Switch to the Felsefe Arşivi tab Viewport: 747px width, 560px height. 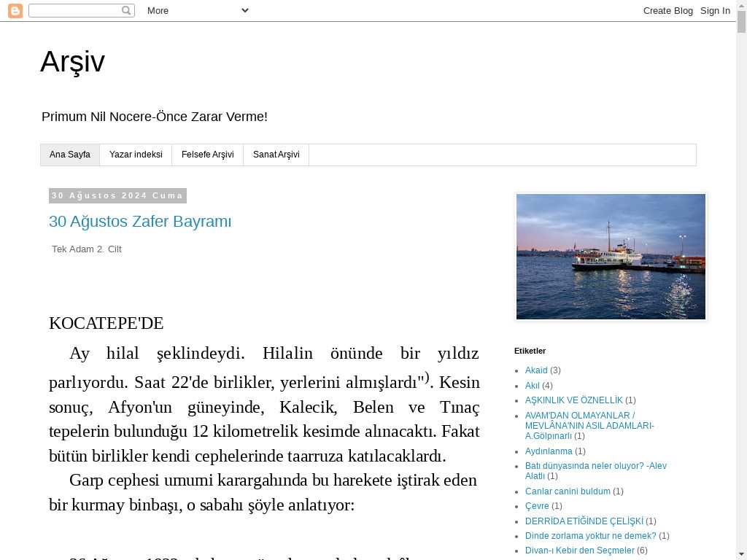pyautogui.click(x=208, y=155)
